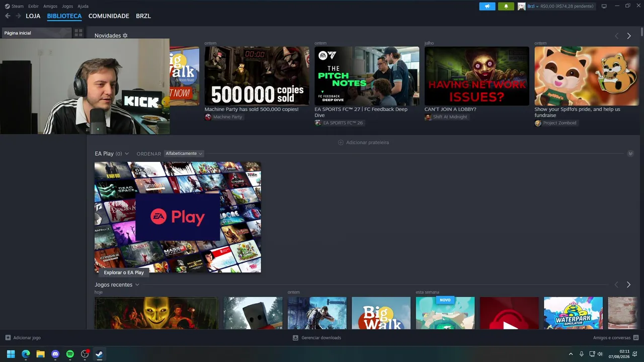Open collections grid view icon
The width and height of the screenshot is (644, 362).
point(78,33)
